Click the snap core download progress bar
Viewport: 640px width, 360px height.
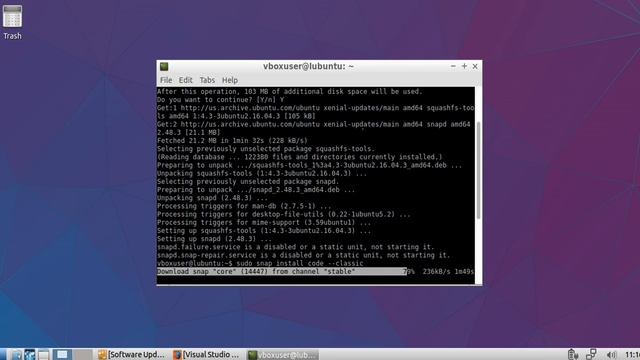click(316, 271)
